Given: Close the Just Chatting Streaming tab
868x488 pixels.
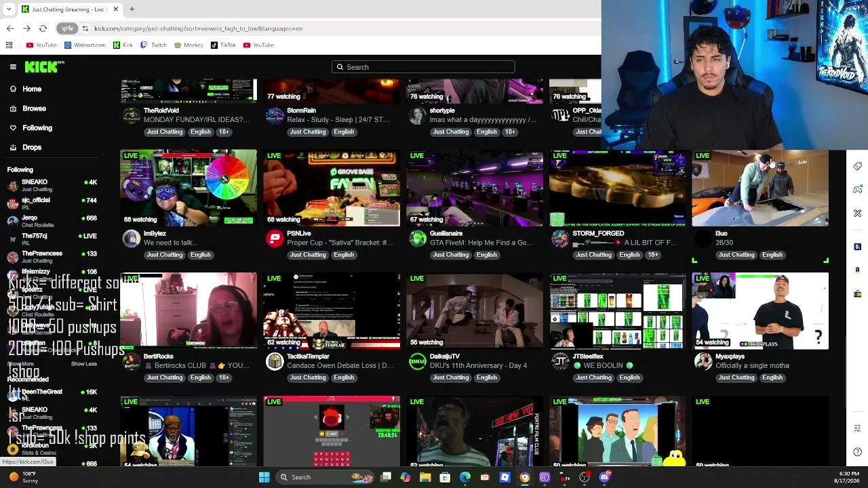Looking at the screenshot, I should point(115,9).
